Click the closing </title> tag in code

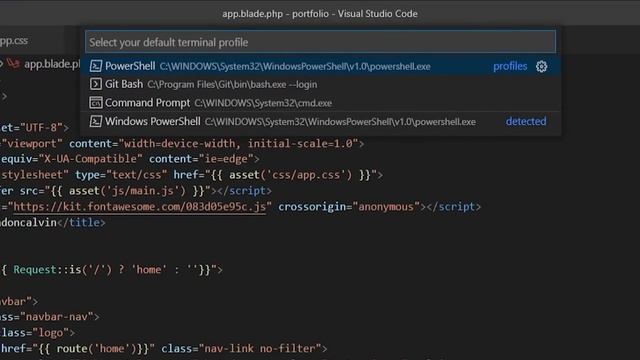[81, 223]
